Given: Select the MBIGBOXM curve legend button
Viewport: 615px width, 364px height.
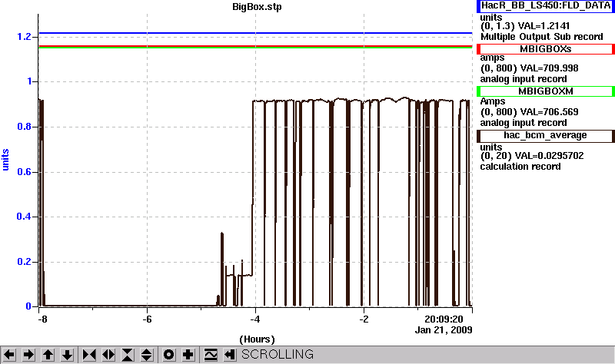Looking at the screenshot, I should tap(546, 91).
